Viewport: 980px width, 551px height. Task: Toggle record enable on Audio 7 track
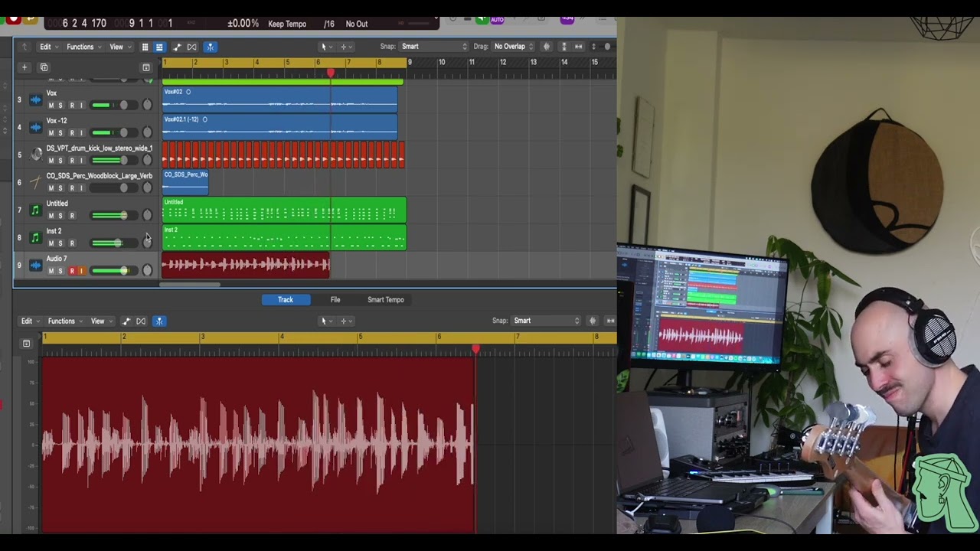point(72,271)
